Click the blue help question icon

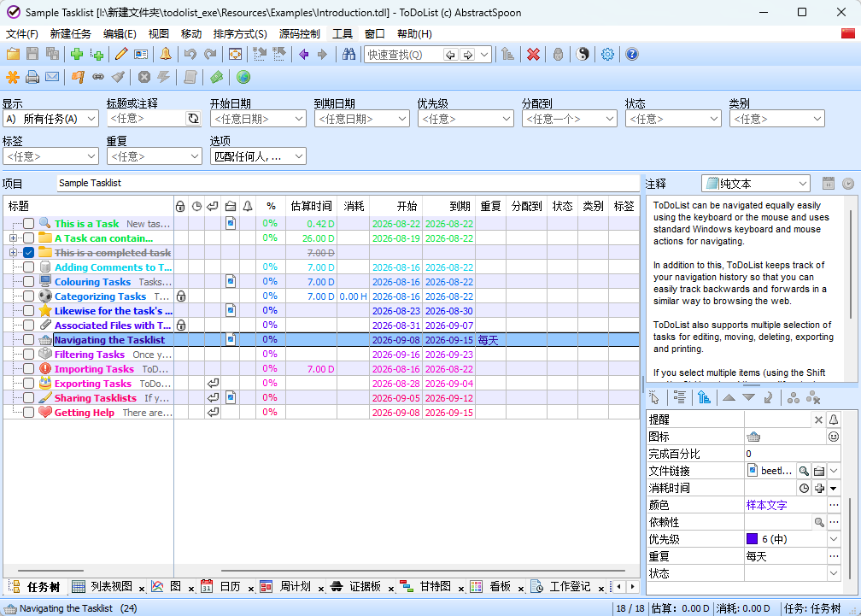coord(632,55)
